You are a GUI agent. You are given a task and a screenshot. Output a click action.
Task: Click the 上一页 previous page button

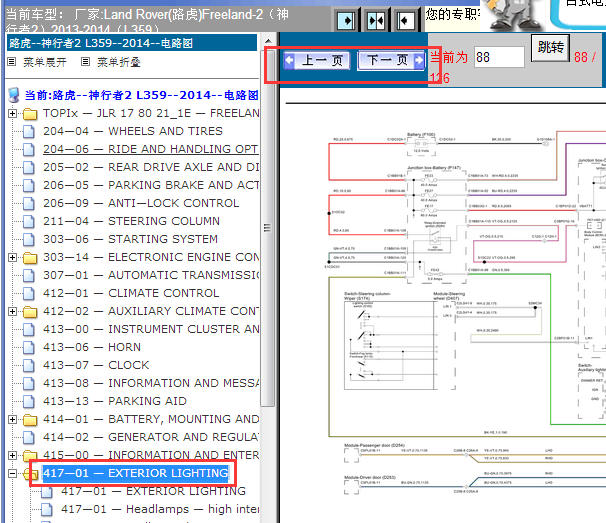pyautogui.click(x=317, y=60)
